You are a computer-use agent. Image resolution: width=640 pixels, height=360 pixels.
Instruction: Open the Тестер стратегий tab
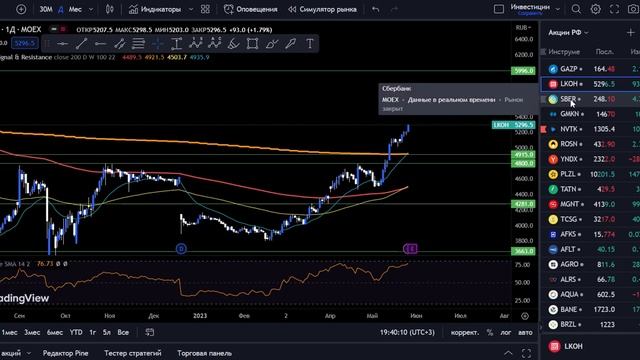click(133, 353)
